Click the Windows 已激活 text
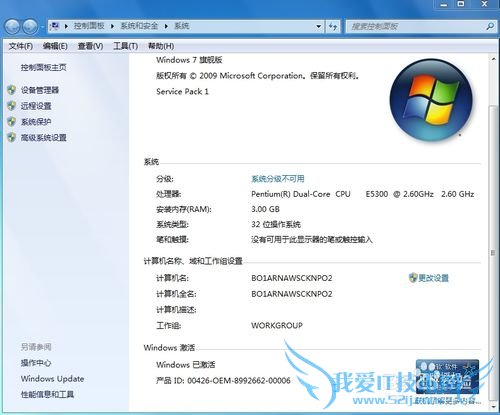Screen dimensions: 500x415 pos(186,365)
